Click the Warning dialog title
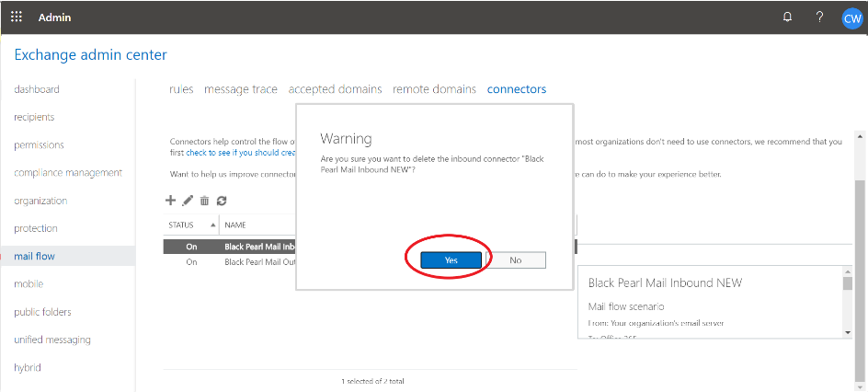This screenshot has height=392, width=868. (347, 138)
